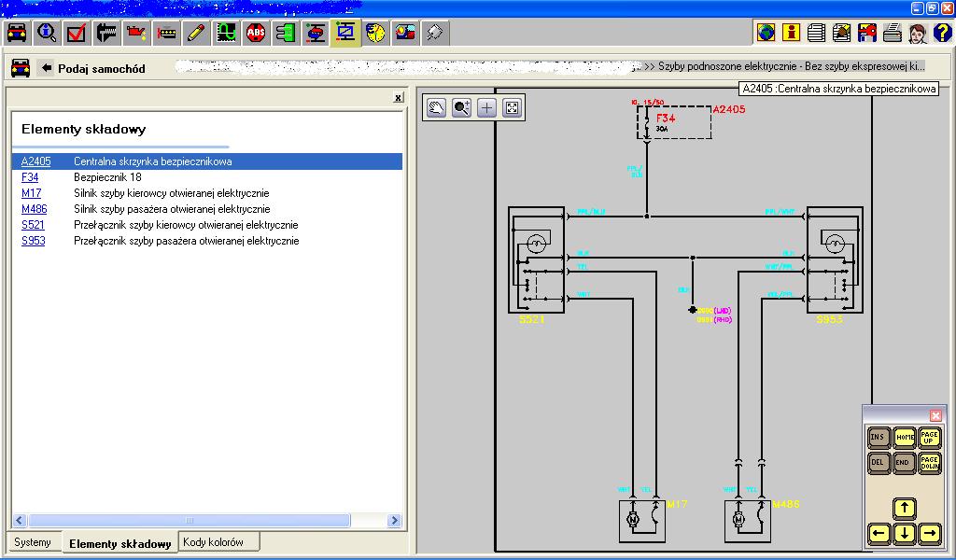The width and height of the screenshot is (956, 560).
Task: Open the oil can lubricants icon
Action: (x=136, y=34)
